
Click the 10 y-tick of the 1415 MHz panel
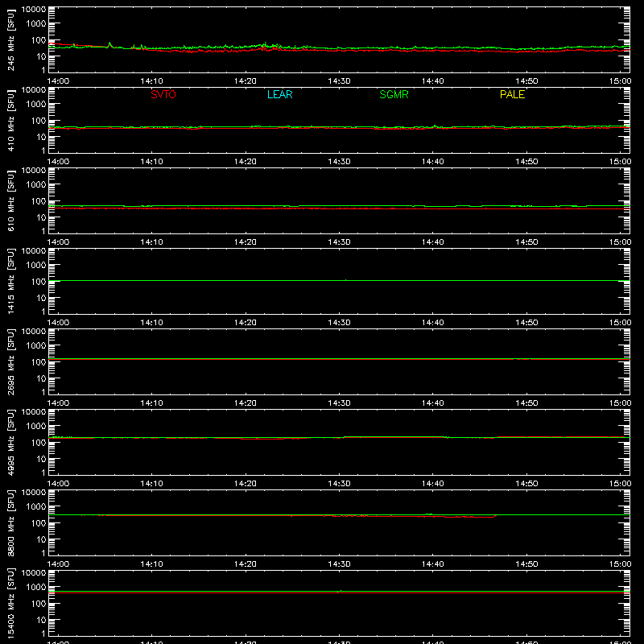42,298
